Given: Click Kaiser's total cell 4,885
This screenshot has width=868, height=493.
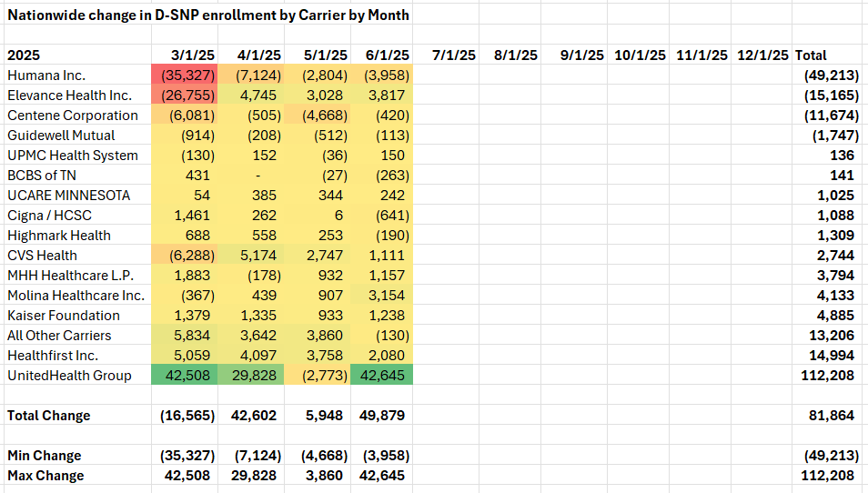Looking at the screenshot, I should point(828,315).
